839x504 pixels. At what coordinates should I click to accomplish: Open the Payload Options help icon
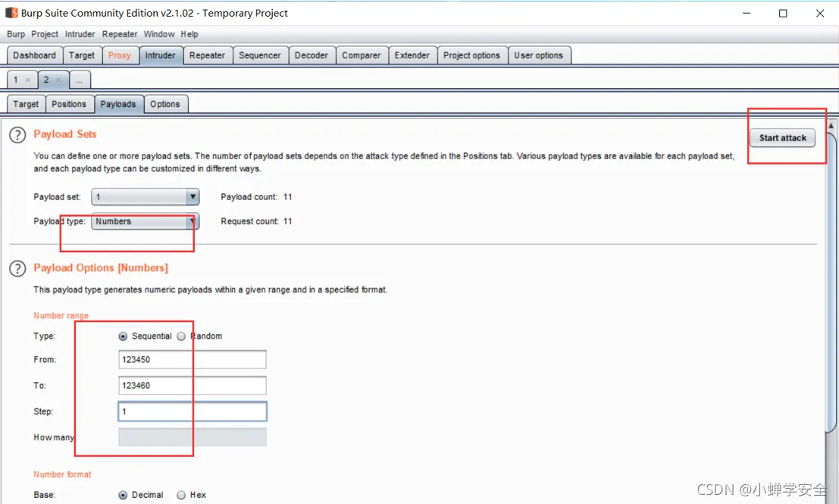pos(17,268)
